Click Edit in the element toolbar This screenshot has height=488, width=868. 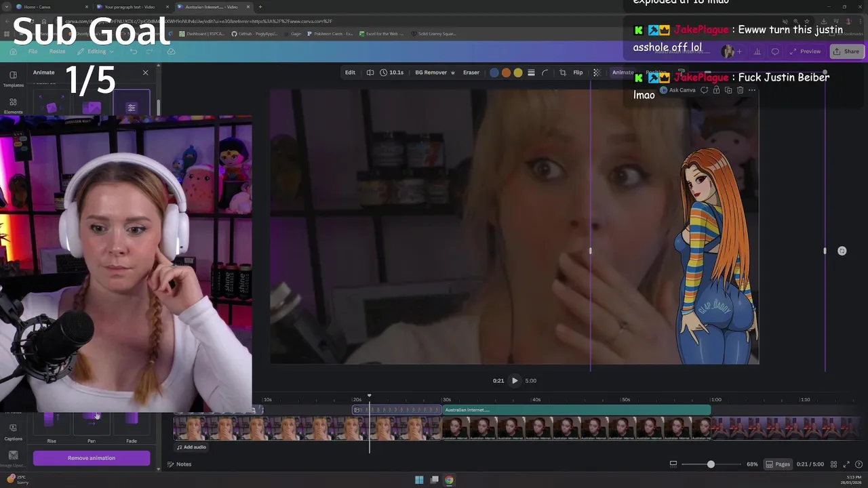(350, 73)
